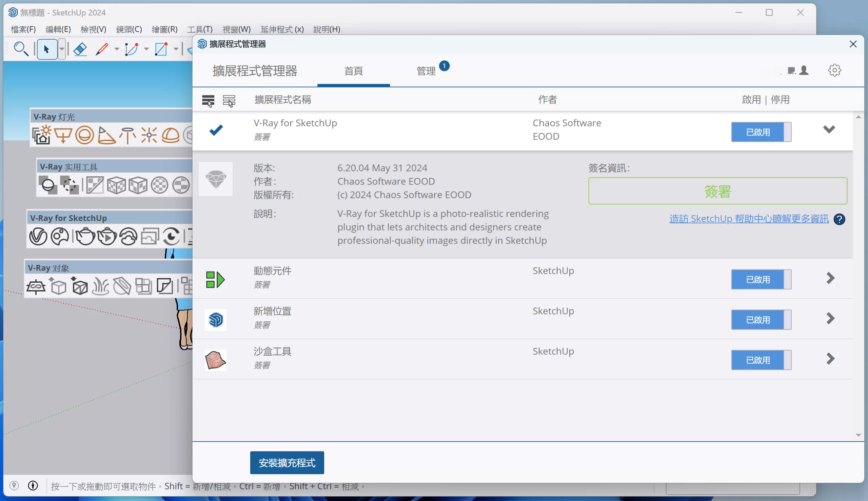Click the V-Ray Sphere Light icon
The height and width of the screenshot is (501, 868).
(x=84, y=135)
